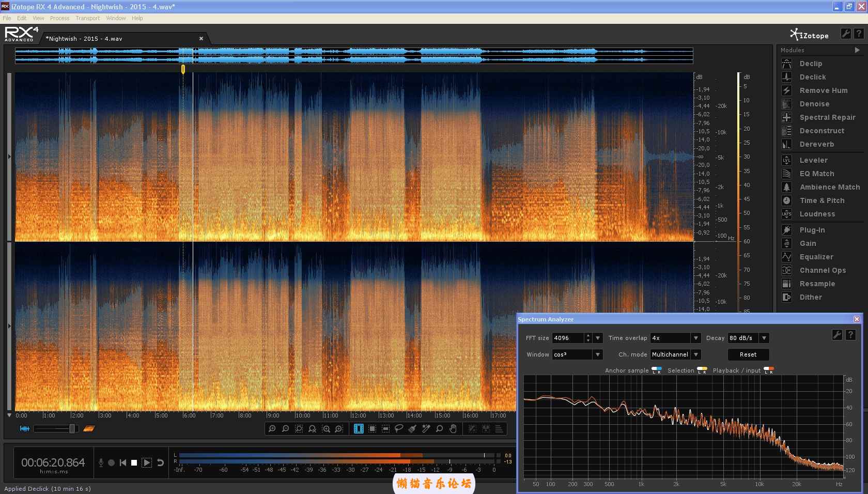Click the 00:06:20.864 time display
Screen dimensions: 868x494
tap(53, 462)
